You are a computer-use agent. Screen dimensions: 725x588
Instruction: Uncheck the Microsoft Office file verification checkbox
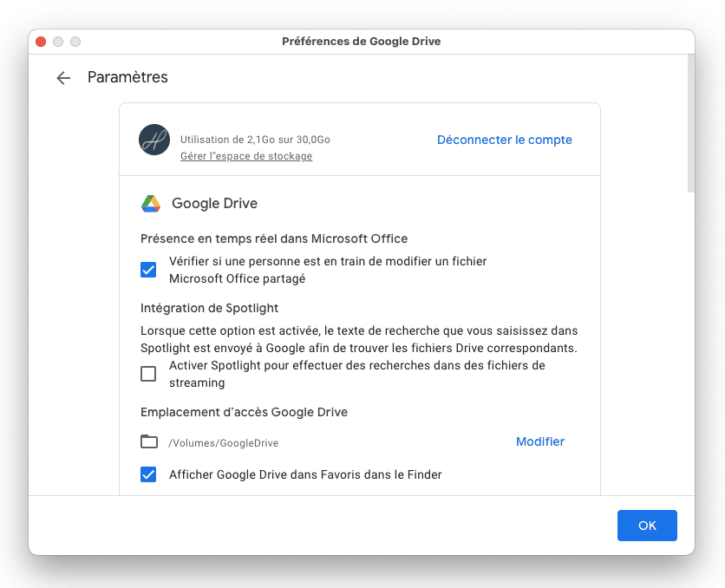coord(148,270)
